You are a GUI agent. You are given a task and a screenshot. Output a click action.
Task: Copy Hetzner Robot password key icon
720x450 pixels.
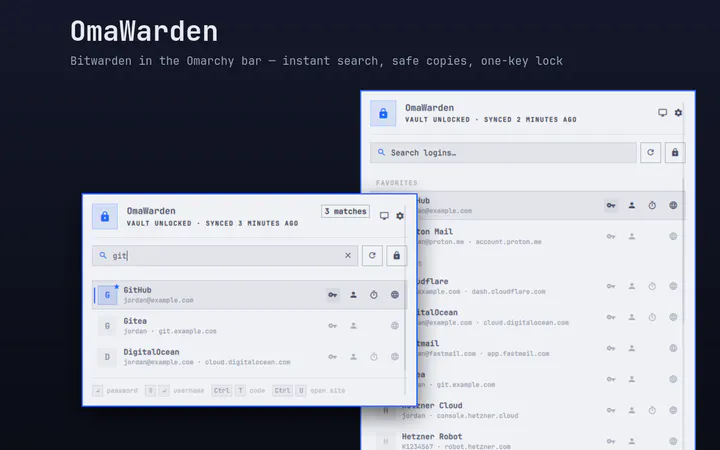611,441
